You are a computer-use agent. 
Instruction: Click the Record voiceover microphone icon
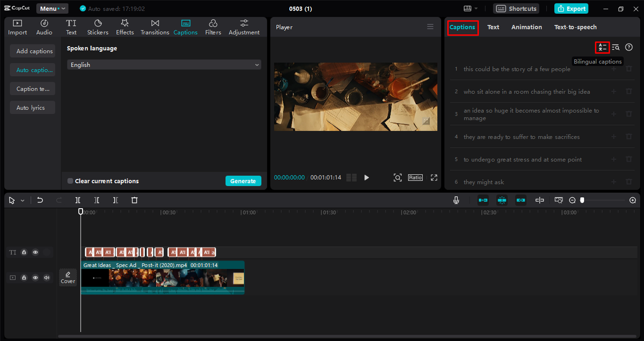[456, 200]
